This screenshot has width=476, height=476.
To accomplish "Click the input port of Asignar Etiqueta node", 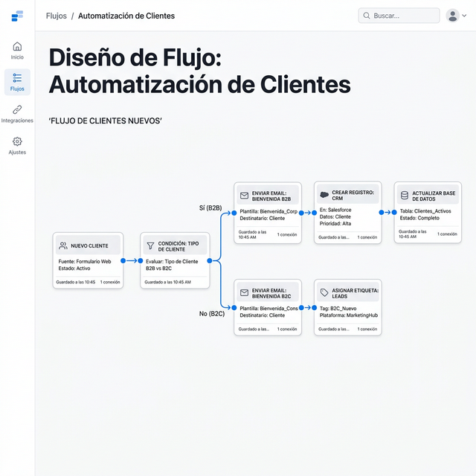I will tap(314, 308).
